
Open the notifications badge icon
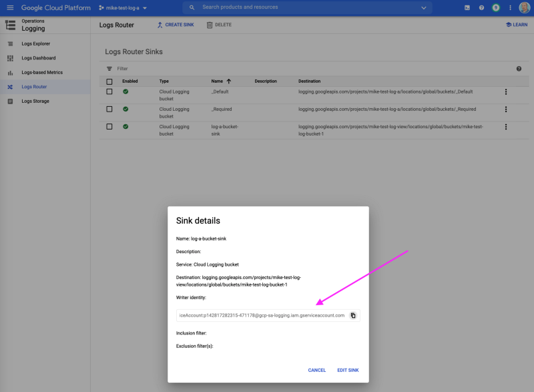(x=496, y=7)
